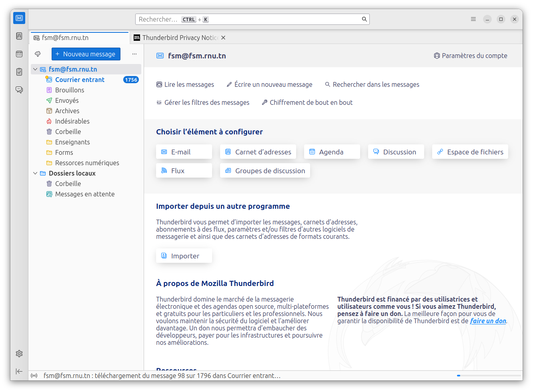This screenshot has width=533, height=392.
Task: Click the get messages cloud icon
Action: click(x=38, y=54)
